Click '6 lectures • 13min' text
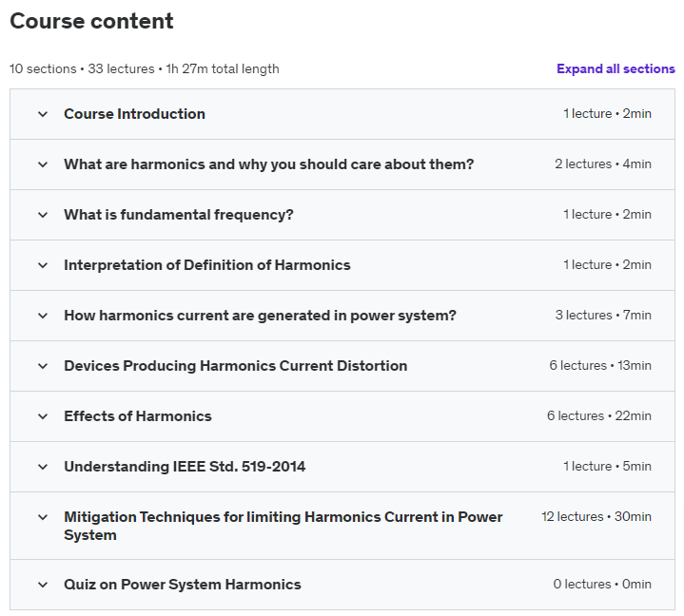This screenshot has height=616, width=684. pyautogui.click(x=600, y=365)
